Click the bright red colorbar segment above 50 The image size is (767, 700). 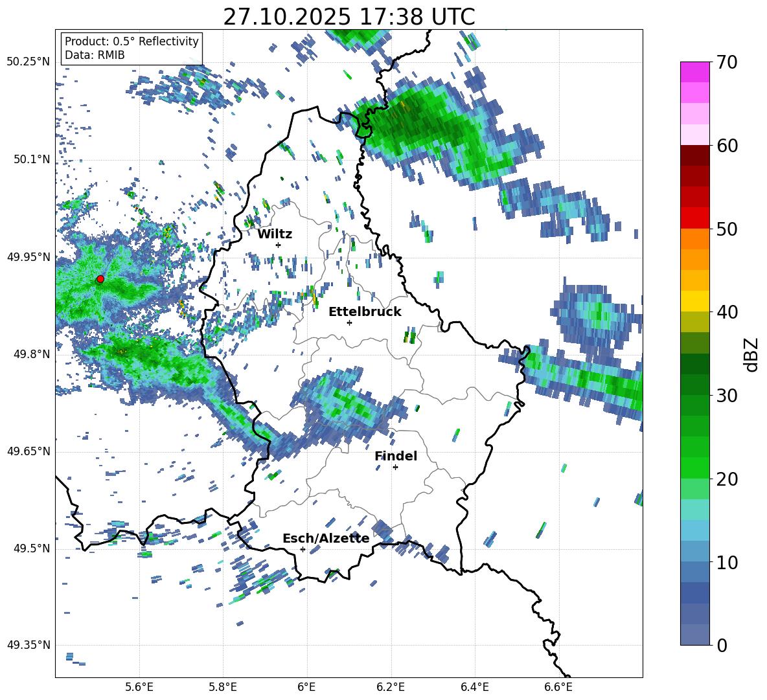[694, 218]
